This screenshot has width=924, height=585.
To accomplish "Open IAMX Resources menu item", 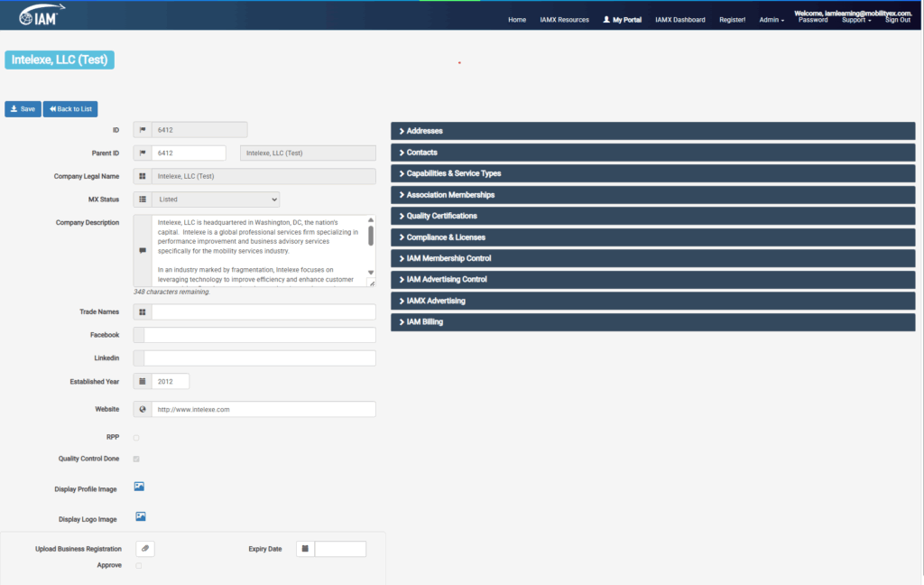I will (565, 20).
